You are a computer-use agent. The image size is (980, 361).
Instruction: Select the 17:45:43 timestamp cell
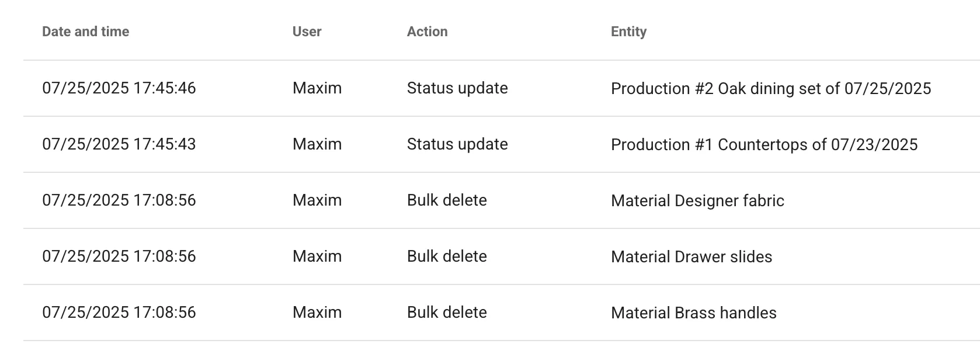point(119,144)
